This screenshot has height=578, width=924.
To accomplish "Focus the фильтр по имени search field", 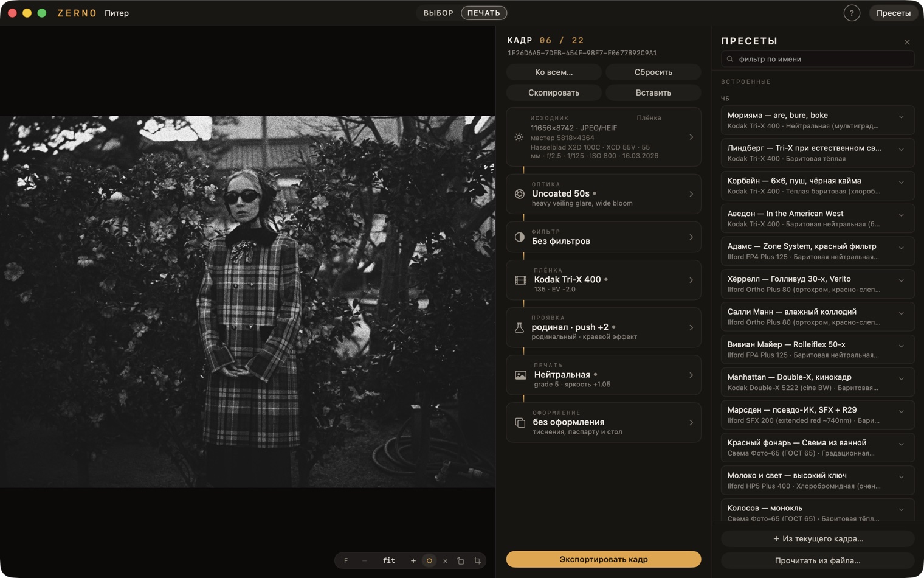I will tap(818, 59).
